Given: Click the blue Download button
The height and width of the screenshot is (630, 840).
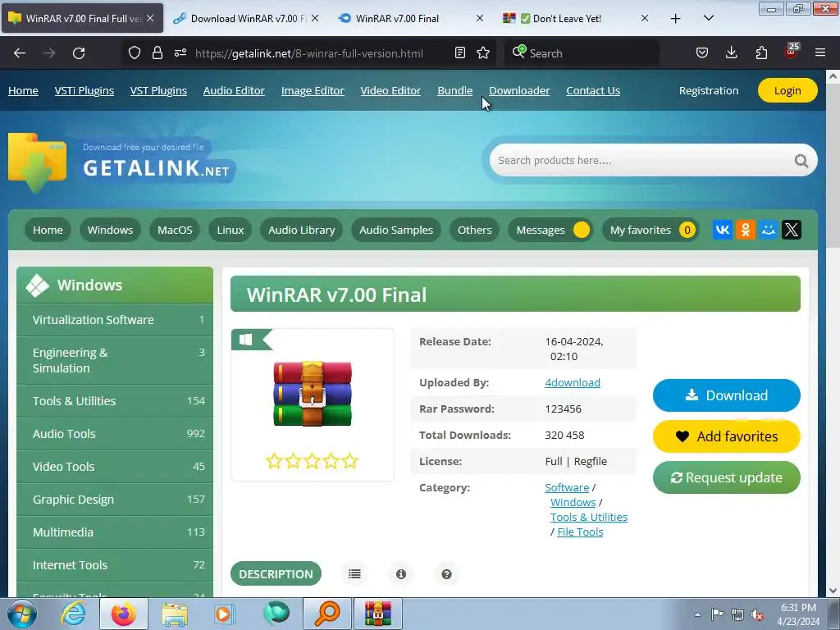Looking at the screenshot, I should 727,395.
